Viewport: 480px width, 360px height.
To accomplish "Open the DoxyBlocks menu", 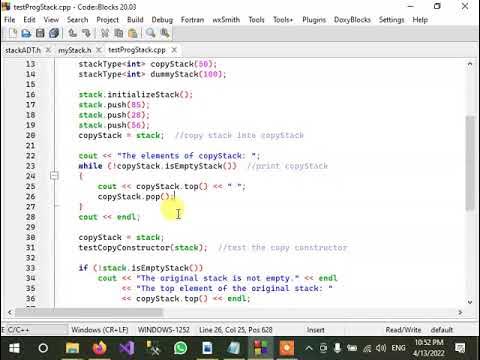I will [x=352, y=20].
